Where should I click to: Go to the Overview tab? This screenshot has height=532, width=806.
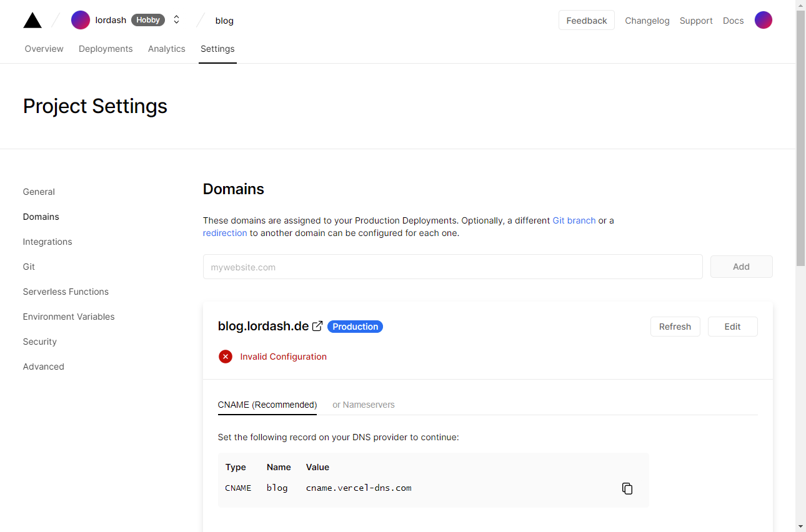pyautogui.click(x=44, y=49)
